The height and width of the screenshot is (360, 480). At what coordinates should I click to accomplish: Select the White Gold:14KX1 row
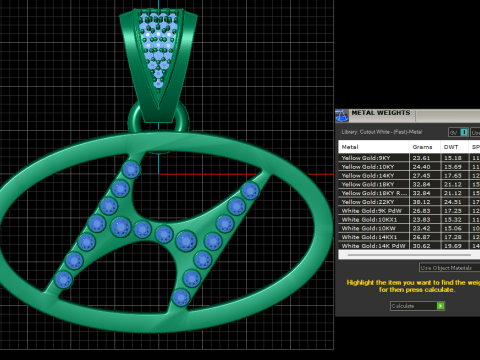[x=409, y=237]
